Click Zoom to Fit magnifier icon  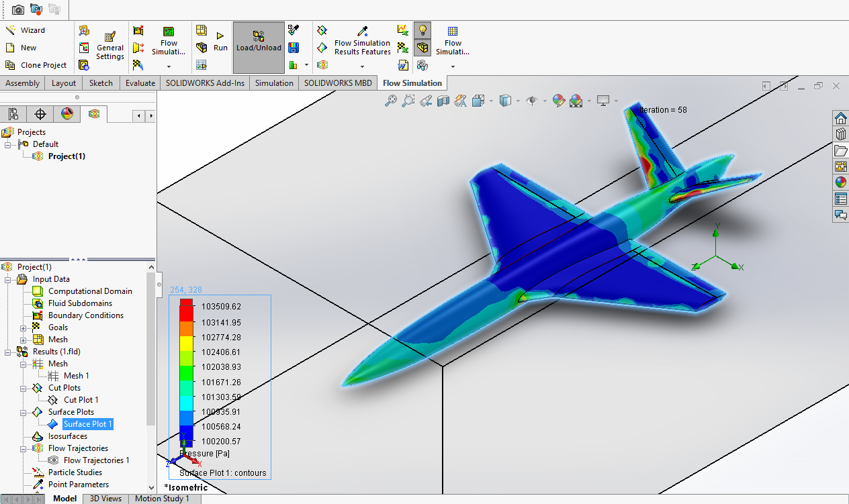pos(390,101)
